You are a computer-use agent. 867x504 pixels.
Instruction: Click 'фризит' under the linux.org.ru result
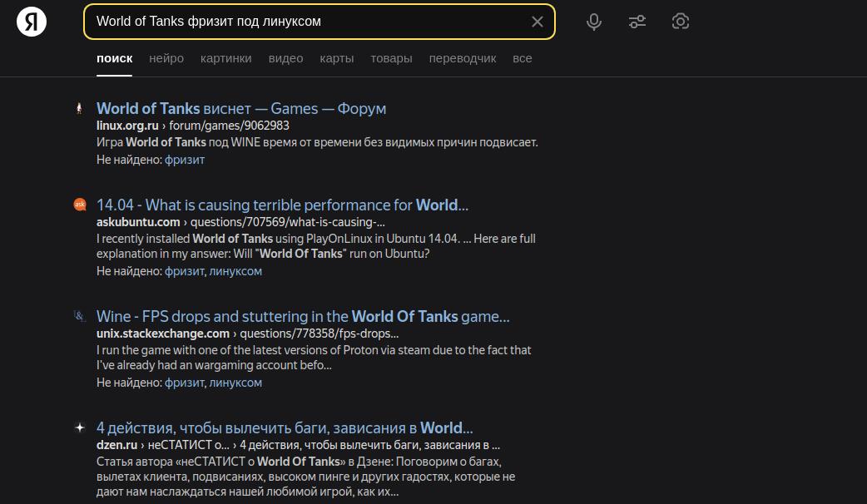click(185, 160)
